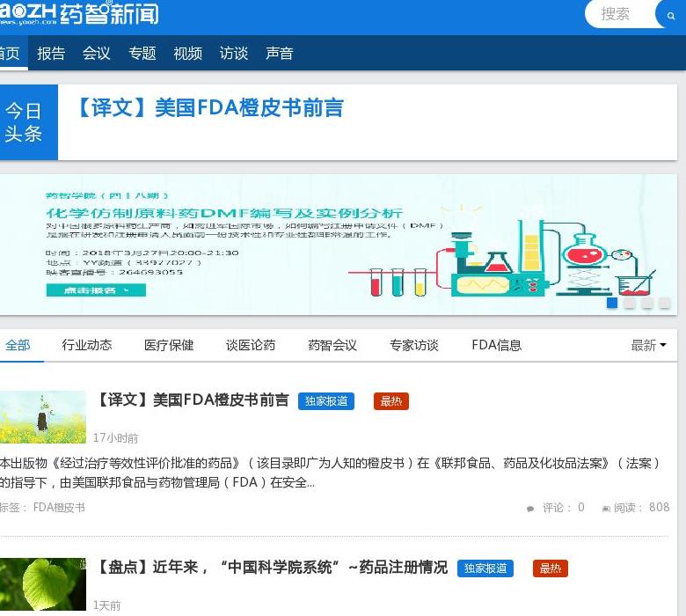Viewport: 686px width, 616px height.
Task: Click 独家报道 badge on the 盘点 article
Action: click(x=485, y=568)
